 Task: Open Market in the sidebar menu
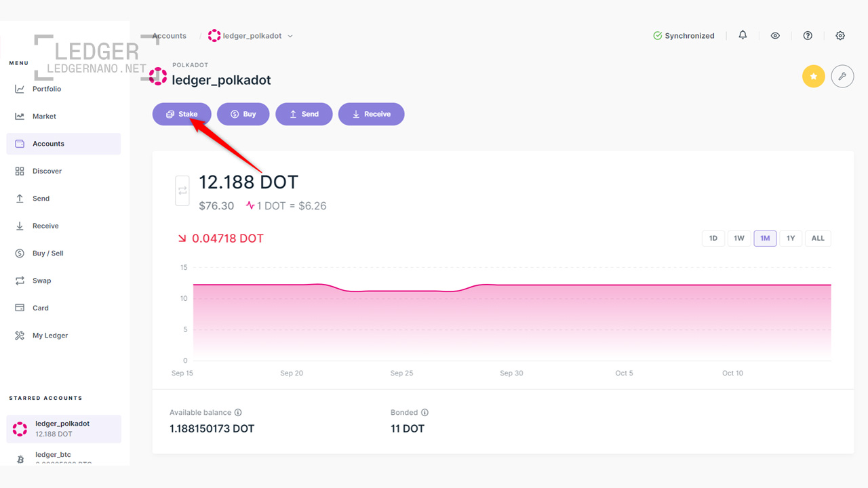(x=64, y=117)
